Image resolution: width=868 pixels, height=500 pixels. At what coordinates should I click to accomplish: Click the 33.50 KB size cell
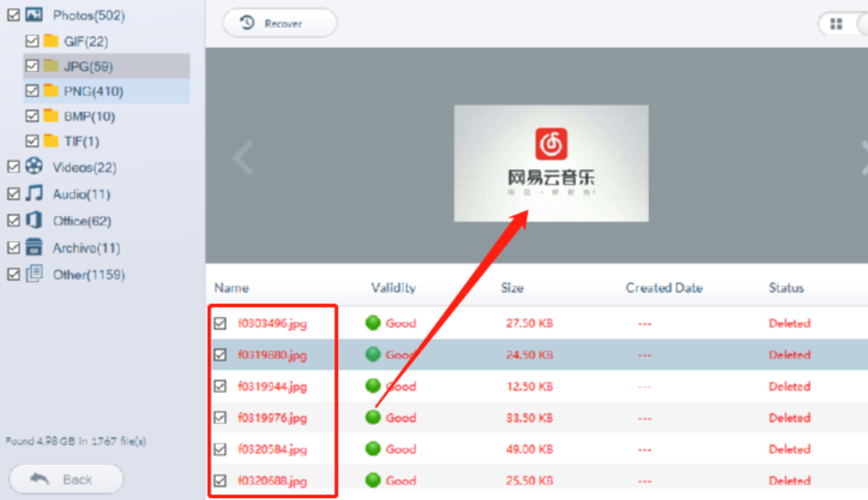coord(529,418)
